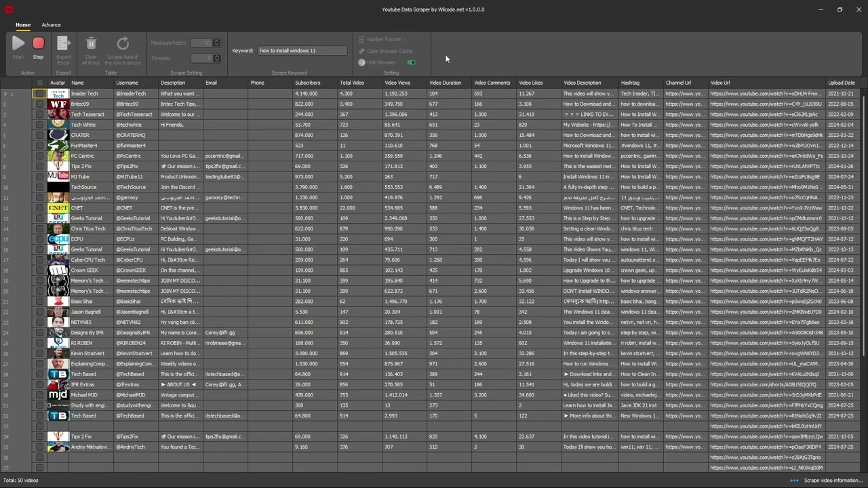Expand row 1 using its arrow indicator

click(x=5, y=94)
